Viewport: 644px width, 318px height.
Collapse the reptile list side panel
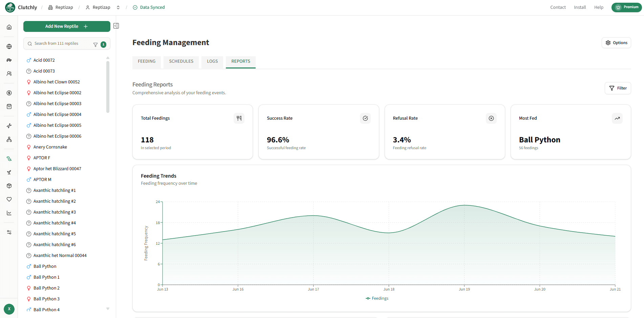[x=116, y=26]
